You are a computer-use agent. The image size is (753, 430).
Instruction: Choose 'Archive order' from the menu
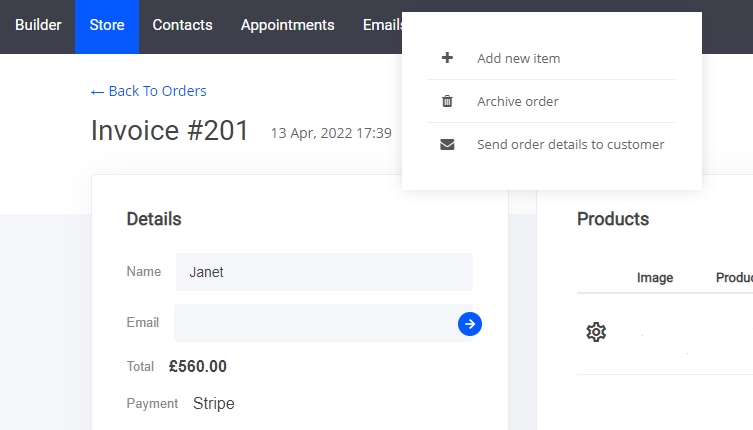point(517,101)
